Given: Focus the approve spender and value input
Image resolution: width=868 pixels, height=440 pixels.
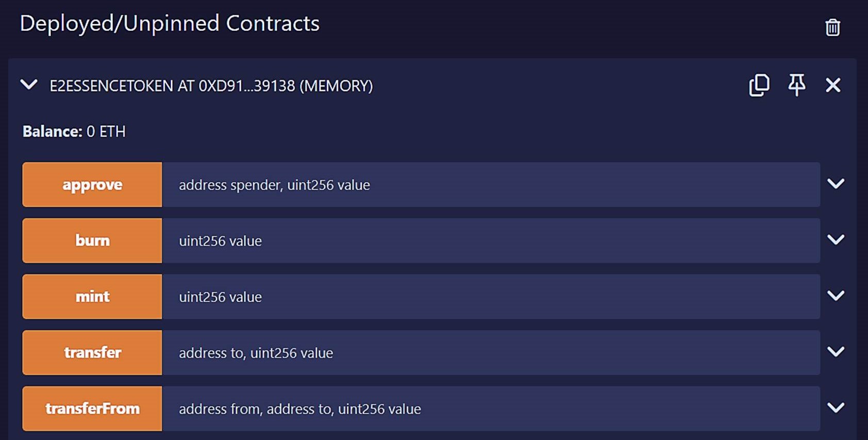Looking at the screenshot, I should (490, 185).
